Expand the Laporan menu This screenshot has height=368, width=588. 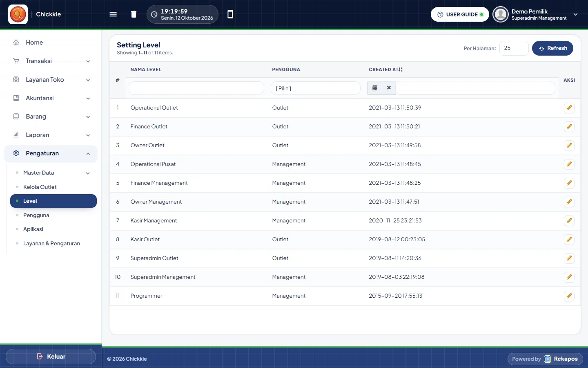tap(51, 135)
